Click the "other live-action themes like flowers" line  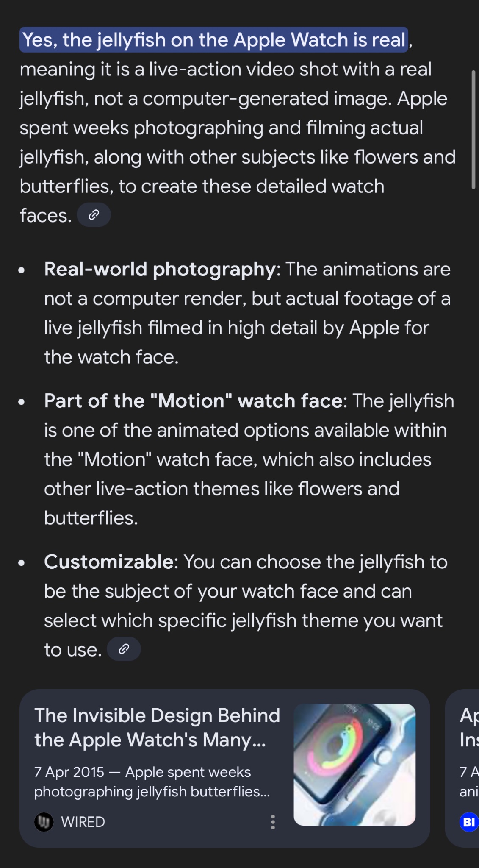pyautogui.click(x=222, y=489)
